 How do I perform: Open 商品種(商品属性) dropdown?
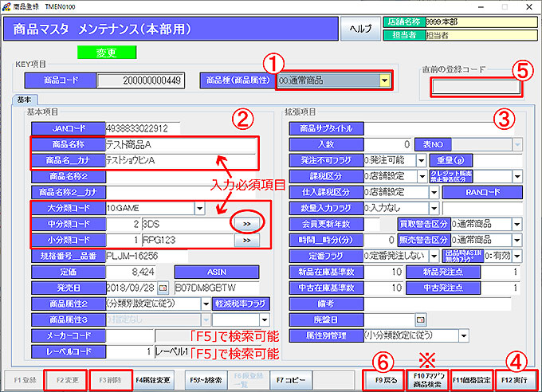384,80
